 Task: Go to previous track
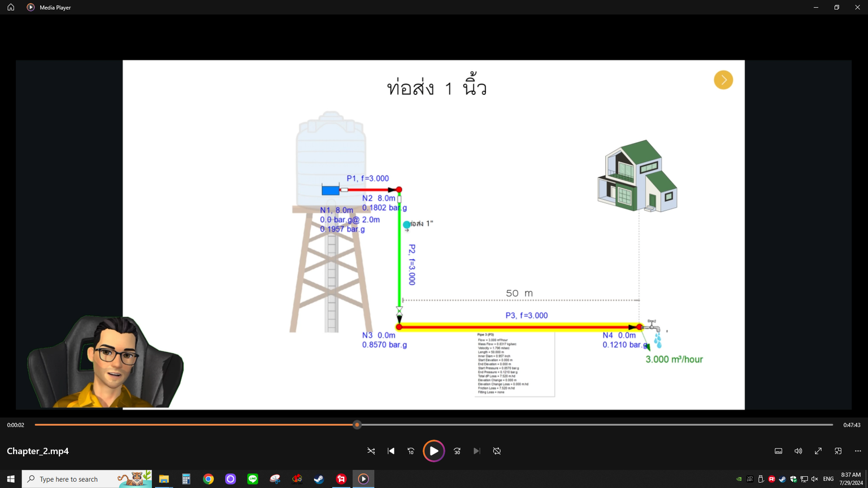coord(391,451)
